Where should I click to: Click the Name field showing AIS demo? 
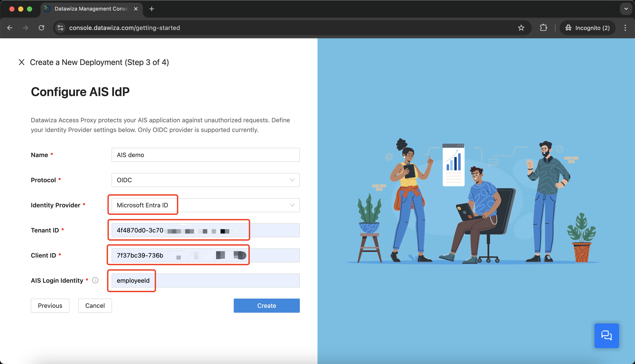coord(205,154)
